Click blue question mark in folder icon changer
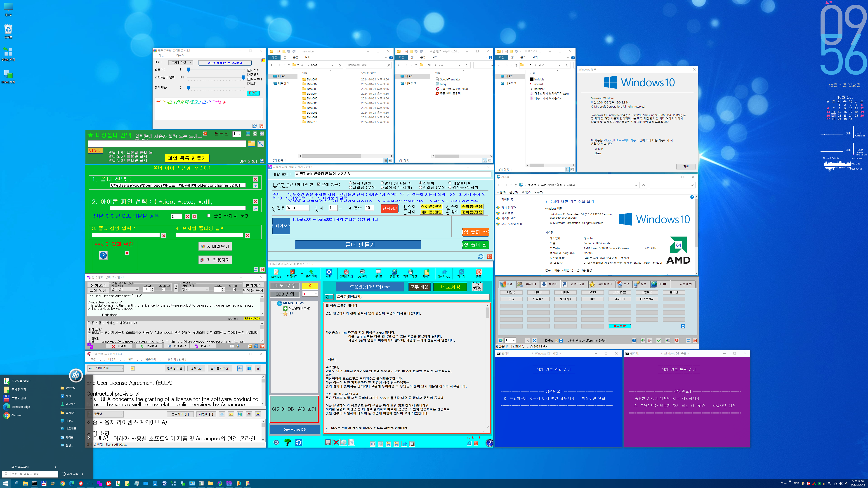 [x=103, y=255]
